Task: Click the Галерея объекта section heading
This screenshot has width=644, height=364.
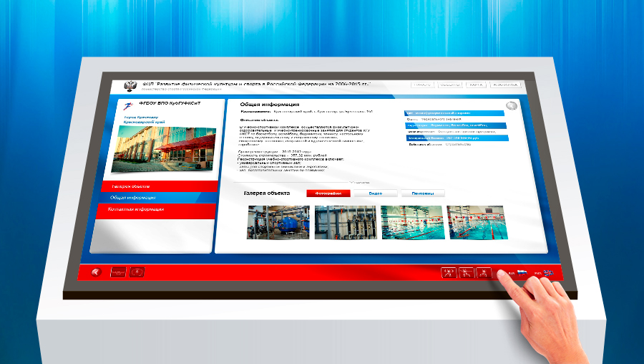Action: [267, 193]
